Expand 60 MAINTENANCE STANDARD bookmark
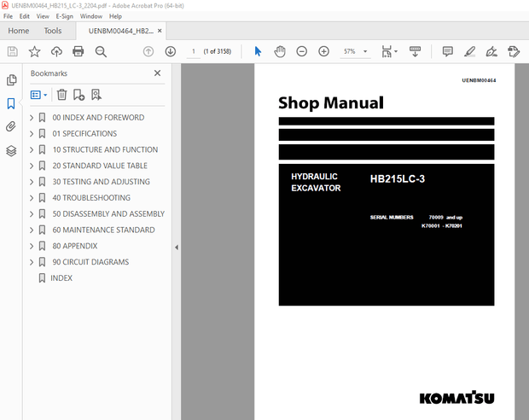 [32, 230]
